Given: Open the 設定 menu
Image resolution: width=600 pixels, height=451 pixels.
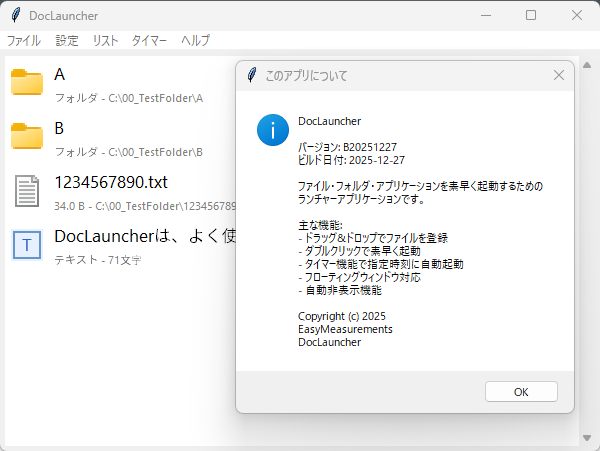Looking at the screenshot, I should click(67, 41).
